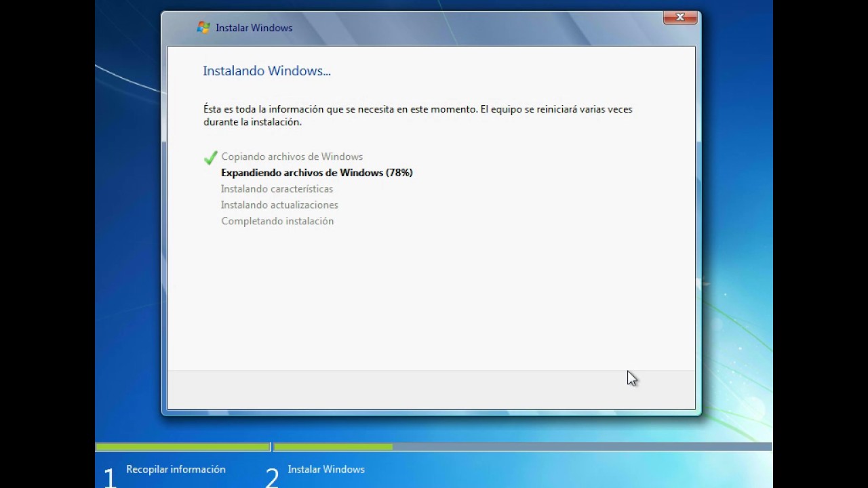Click 'Expandiendo archivos de Windows (78%)' step
The width and height of the screenshot is (868, 488).
[317, 173]
